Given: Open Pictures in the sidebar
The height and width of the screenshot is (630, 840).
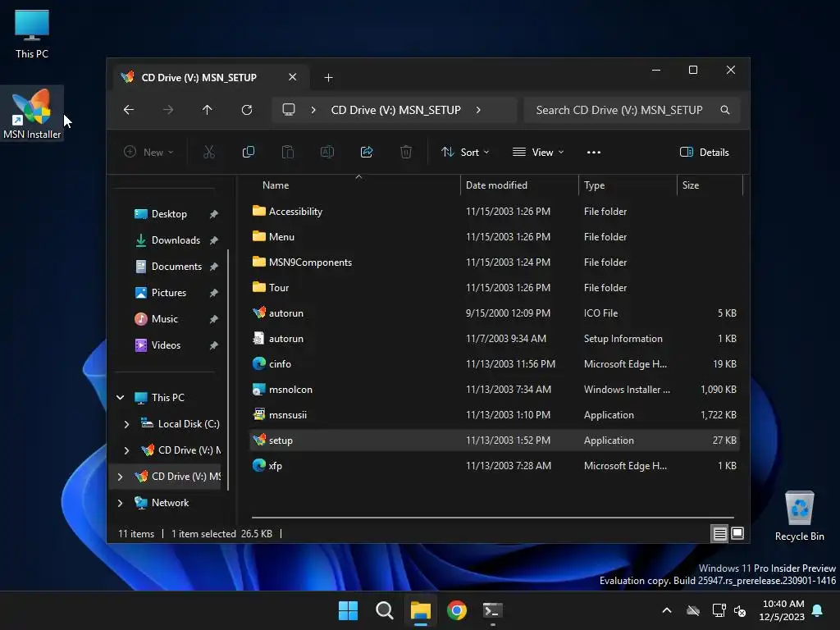Looking at the screenshot, I should [x=171, y=293].
